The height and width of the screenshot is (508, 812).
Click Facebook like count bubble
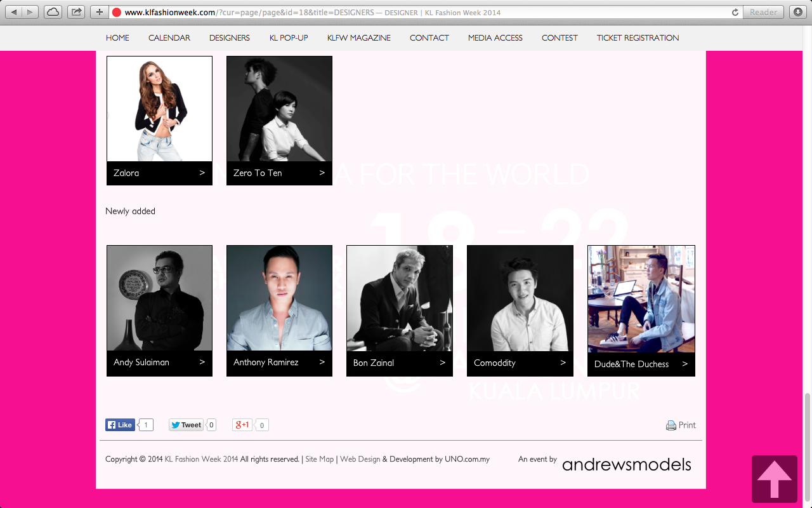pos(146,425)
